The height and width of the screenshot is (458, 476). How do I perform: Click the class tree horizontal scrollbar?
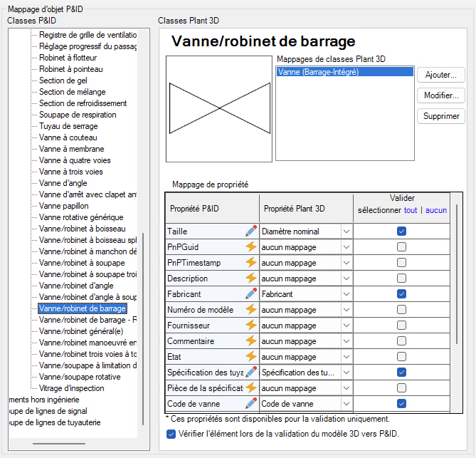coord(59,444)
